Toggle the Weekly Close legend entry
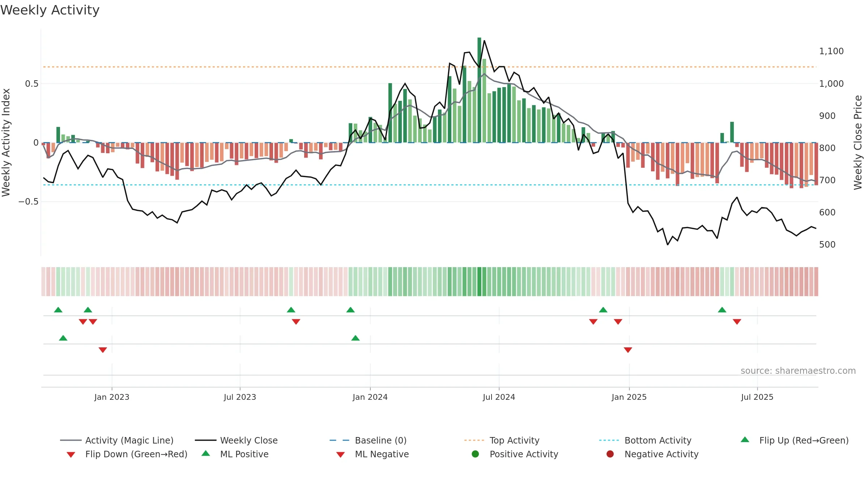Image resolution: width=868 pixels, height=488 pixels. click(x=236, y=440)
